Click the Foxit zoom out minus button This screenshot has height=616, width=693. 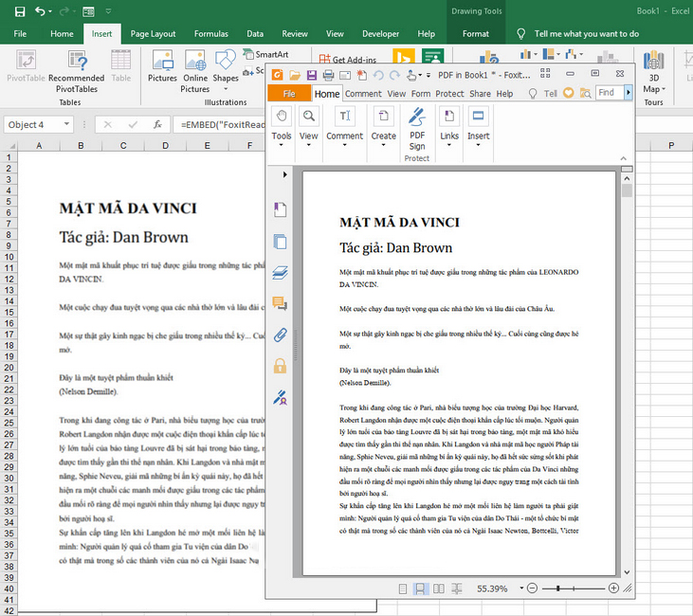pos(533,589)
